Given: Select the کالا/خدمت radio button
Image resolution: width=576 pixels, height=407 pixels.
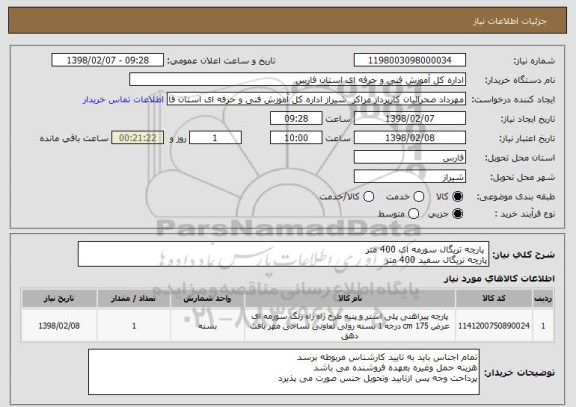Looking at the screenshot, I should click(x=368, y=197).
